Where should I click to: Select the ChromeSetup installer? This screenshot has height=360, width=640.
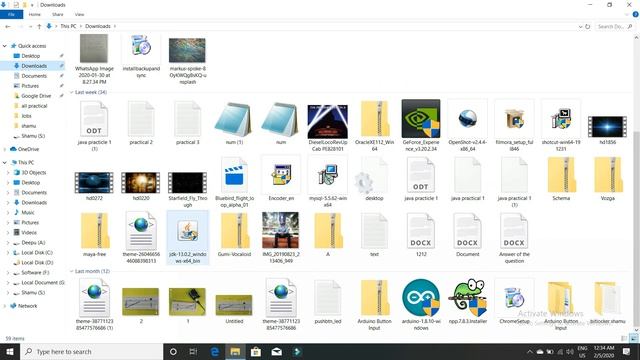514,298
